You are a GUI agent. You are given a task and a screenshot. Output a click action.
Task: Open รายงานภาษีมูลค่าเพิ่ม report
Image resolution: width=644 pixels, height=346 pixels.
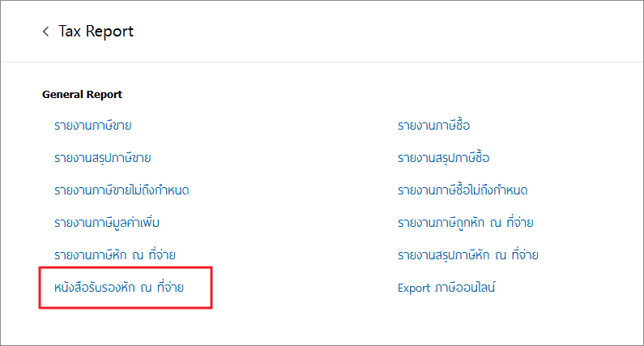point(108,222)
